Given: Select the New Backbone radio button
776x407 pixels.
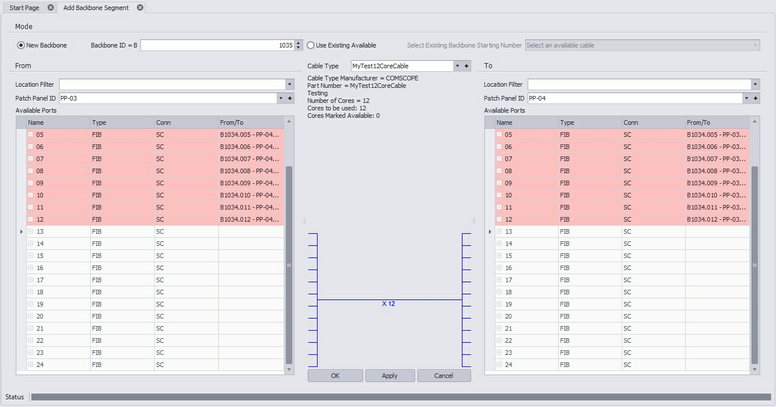Looking at the screenshot, I should coord(21,45).
